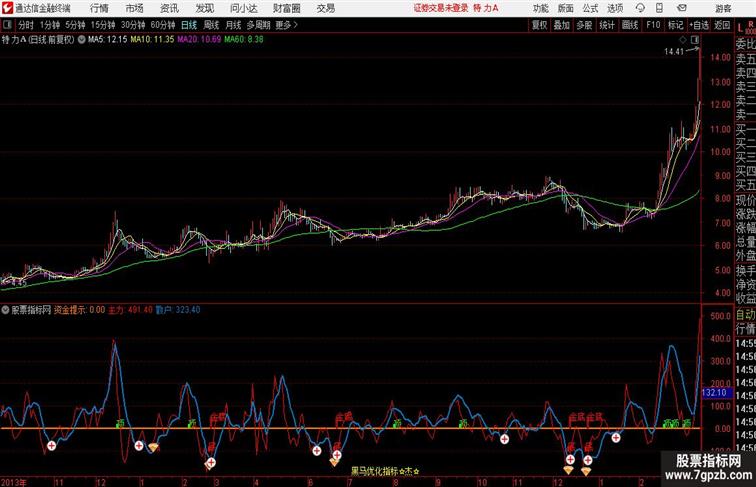Open the 财富圈 menu
The height and width of the screenshot is (487, 756).
pos(286,8)
